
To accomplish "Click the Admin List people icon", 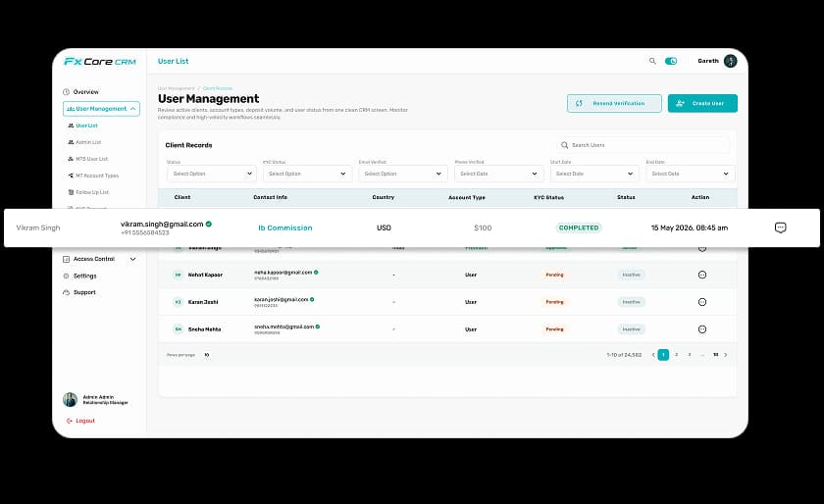I will (71, 142).
